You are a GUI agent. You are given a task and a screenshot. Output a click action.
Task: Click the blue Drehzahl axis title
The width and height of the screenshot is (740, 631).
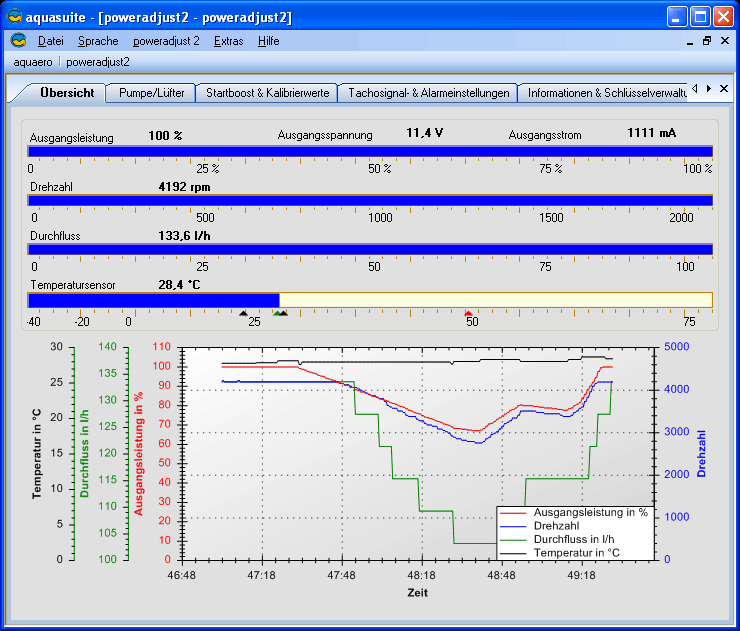[701, 453]
